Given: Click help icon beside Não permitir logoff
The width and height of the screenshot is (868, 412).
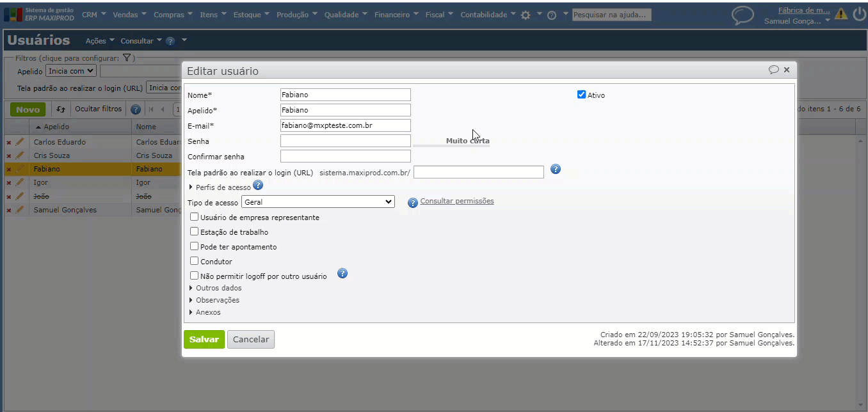Looking at the screenshot, I should click(342, 273).
